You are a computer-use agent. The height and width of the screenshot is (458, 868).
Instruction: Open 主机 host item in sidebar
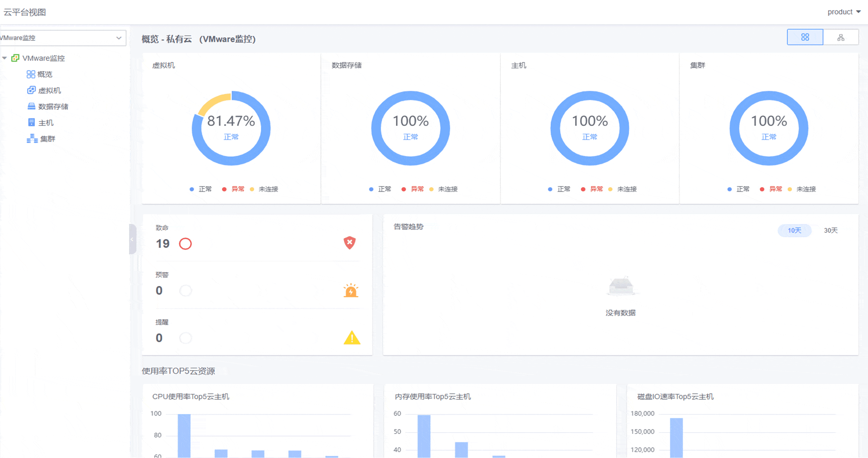point(45,123)
